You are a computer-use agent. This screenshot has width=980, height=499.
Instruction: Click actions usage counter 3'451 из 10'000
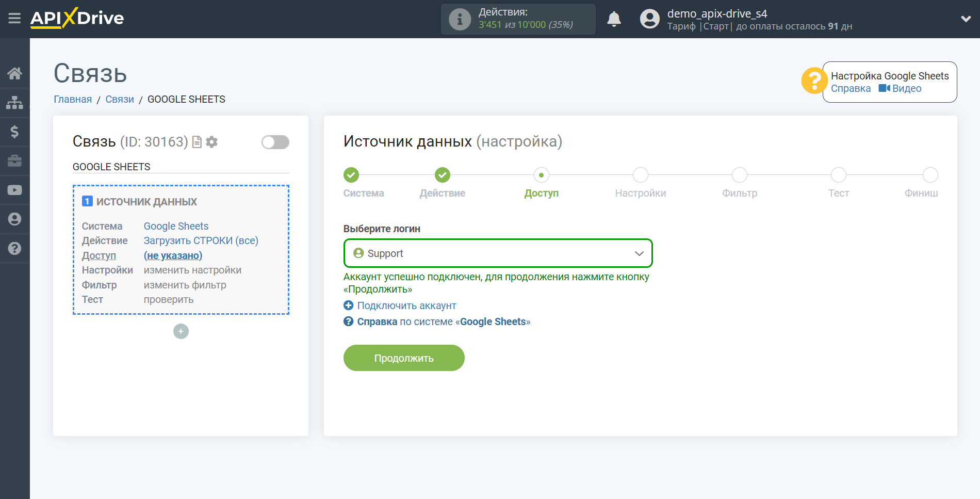[526, 25]
